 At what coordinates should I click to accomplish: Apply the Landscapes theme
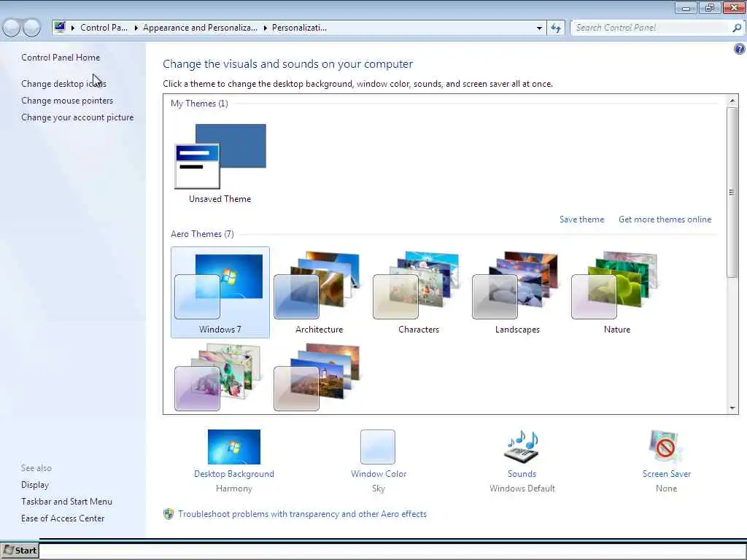pos(517,292)
